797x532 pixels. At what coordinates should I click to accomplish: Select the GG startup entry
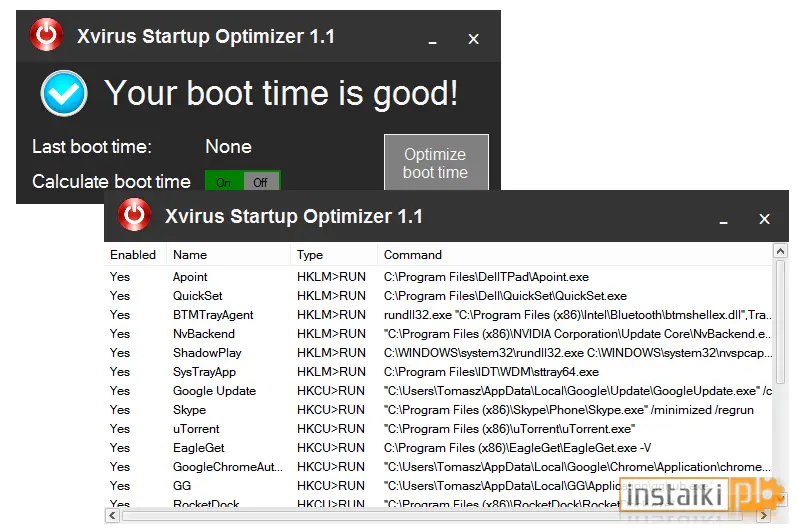pos(439,486)
